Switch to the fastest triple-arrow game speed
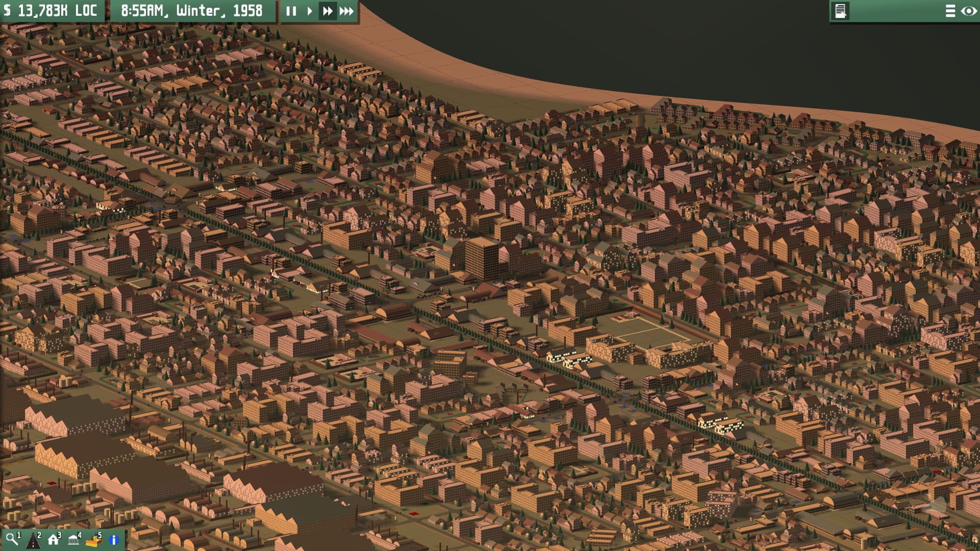This screenshot has height=551, width=980. pos(346,11)
